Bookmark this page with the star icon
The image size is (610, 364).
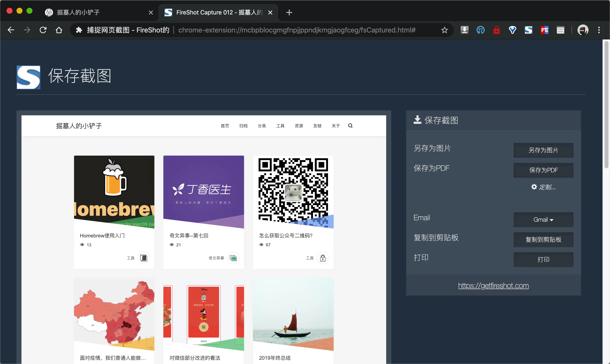coord(444,30)
